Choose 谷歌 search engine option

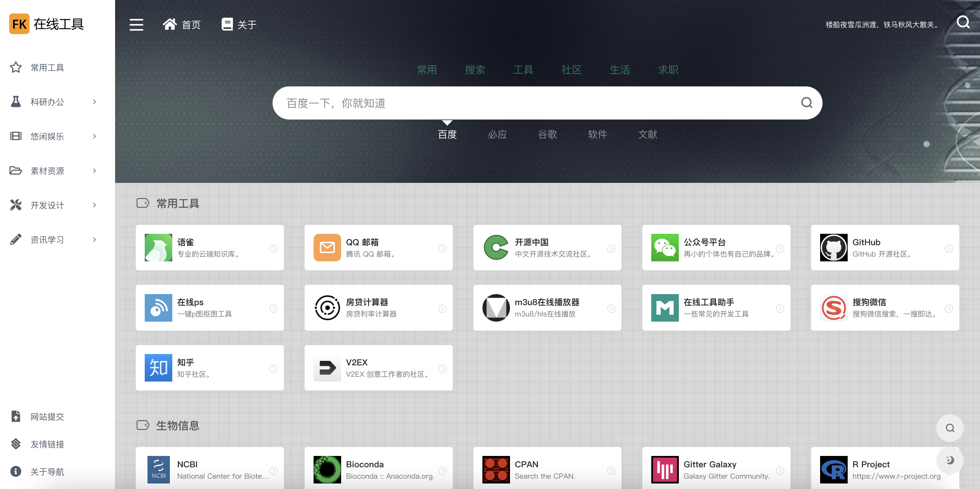pos(548,134)
